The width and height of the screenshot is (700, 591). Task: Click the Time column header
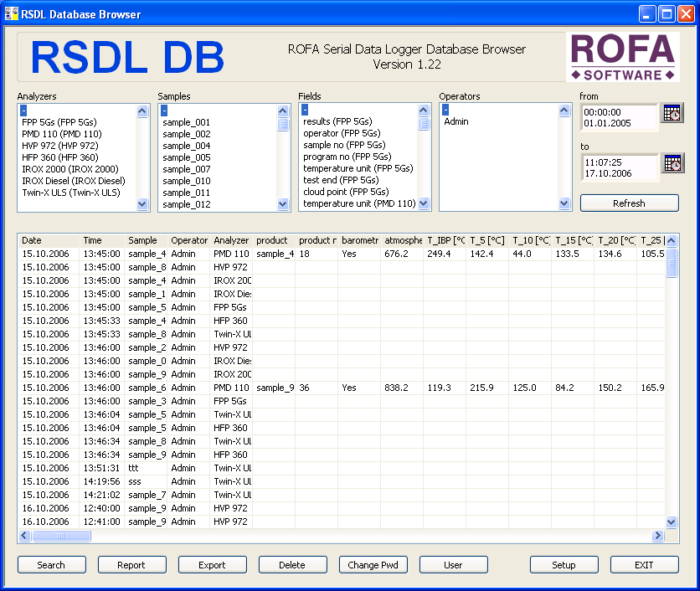(102, 240)
